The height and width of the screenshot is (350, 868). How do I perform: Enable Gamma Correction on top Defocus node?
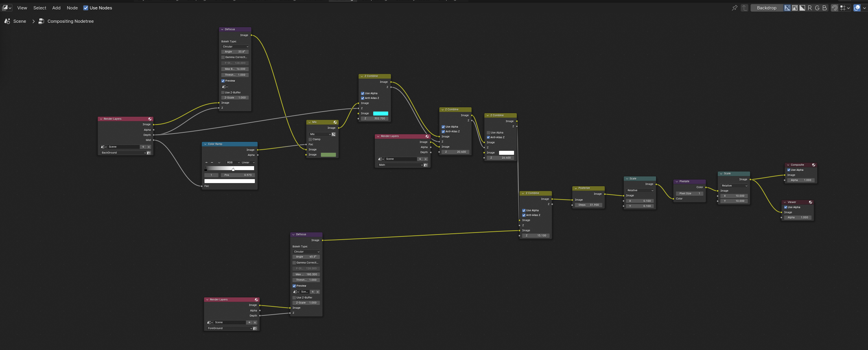coord(223,57)
